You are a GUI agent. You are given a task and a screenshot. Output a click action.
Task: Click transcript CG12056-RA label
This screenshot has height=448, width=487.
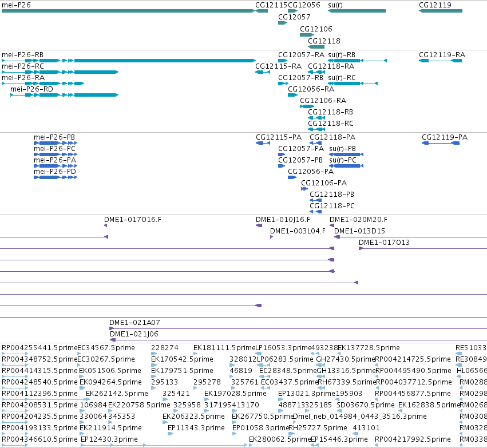(x=311, y=89)
